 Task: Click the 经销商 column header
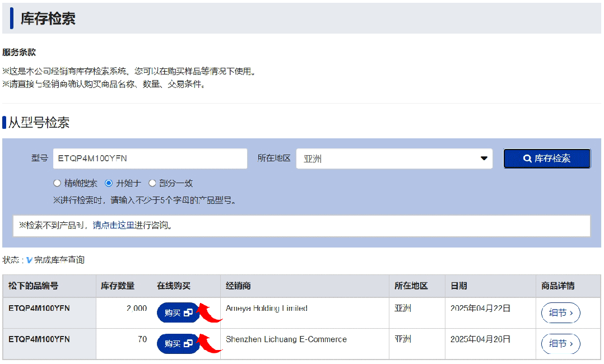point(238,286)
